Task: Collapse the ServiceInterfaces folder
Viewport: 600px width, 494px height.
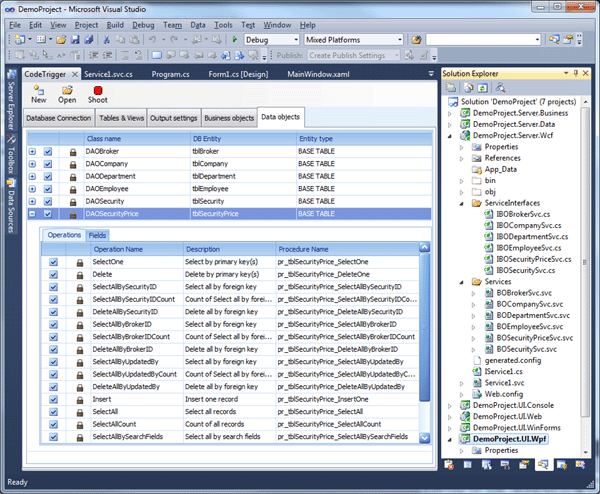Action: 461,204
